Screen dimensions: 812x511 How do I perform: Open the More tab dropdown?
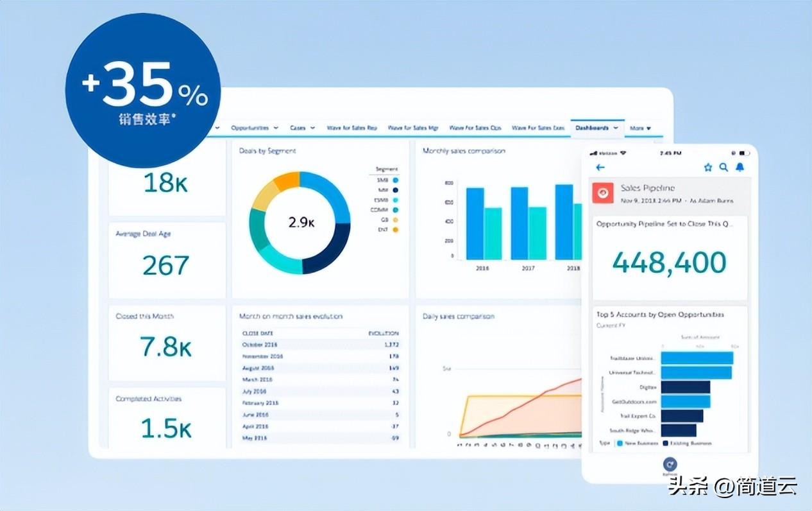pyautogui.click(x=640, y=128)
